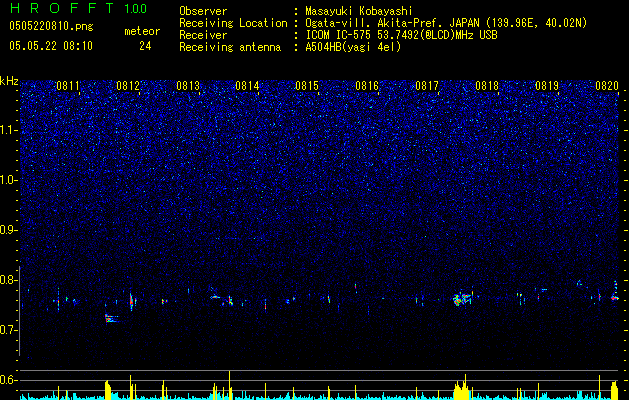Screen dimensions: 629x400
Task: Click the 0818 time marker
Action: point(487,86)
